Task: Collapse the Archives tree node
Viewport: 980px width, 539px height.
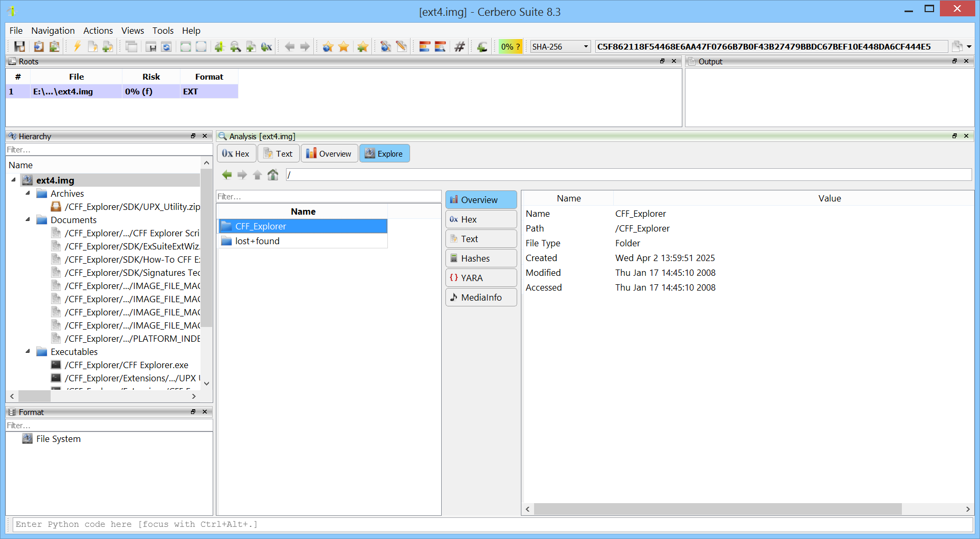Action: pyautogui.click(x=28, y=193)
